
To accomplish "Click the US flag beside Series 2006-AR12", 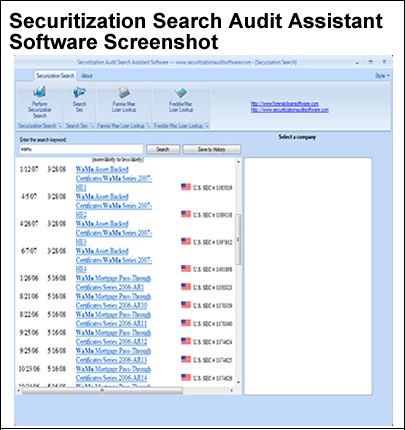I will pos(186,341).
